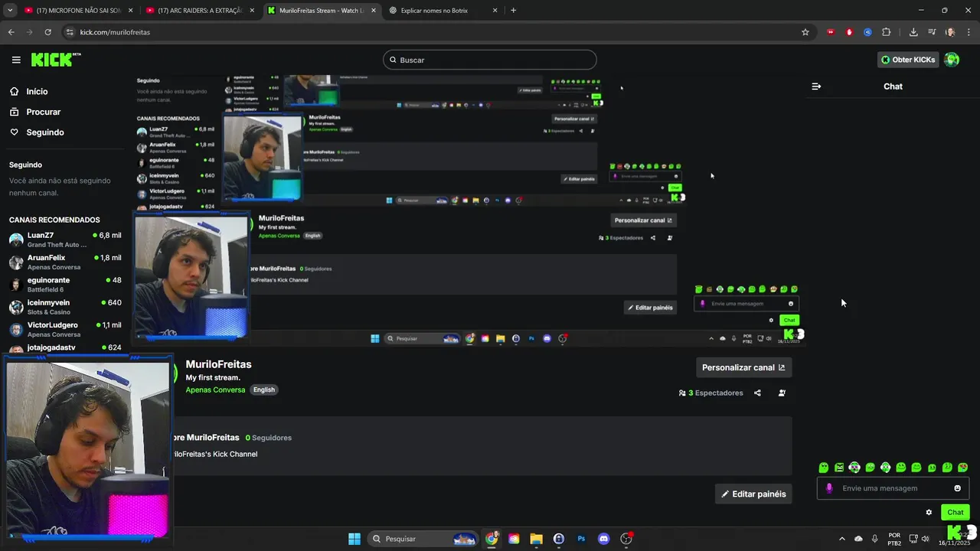Viewport: 980px width, 551px height.
Task: Open the Chrome downloads icon
Action: (913, 32)
